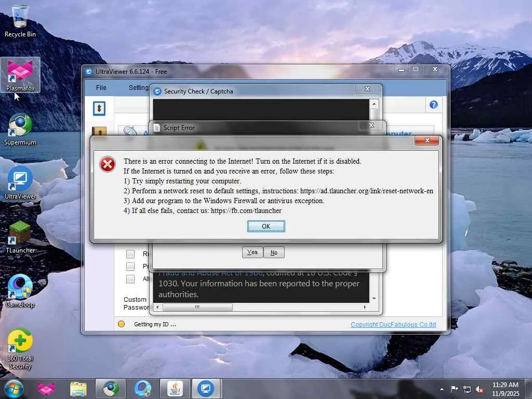This screenshot has width=532, height=399.
Task: Click the red error icon in the dialog
Action: pos(108,164)
